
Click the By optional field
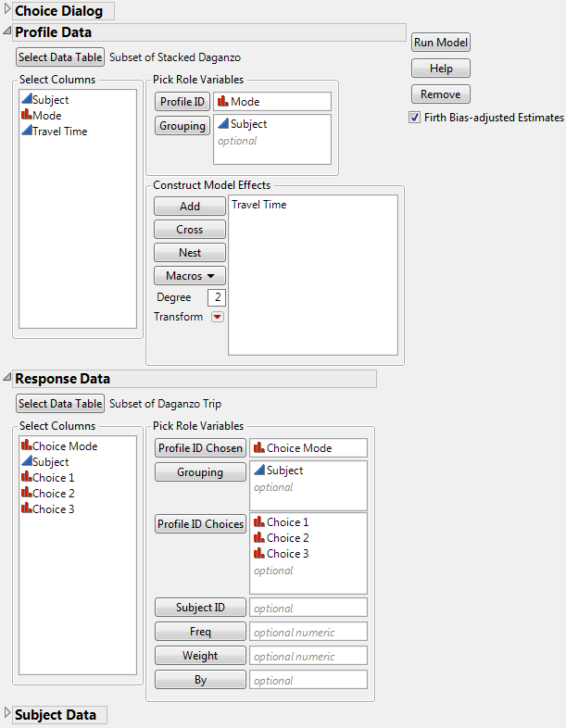[x=308, y=680]
